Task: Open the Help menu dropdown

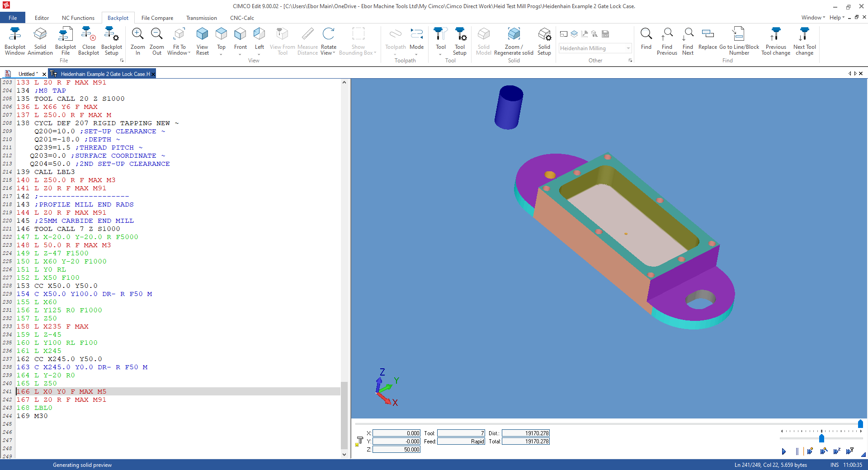Action: pos(837,18)
